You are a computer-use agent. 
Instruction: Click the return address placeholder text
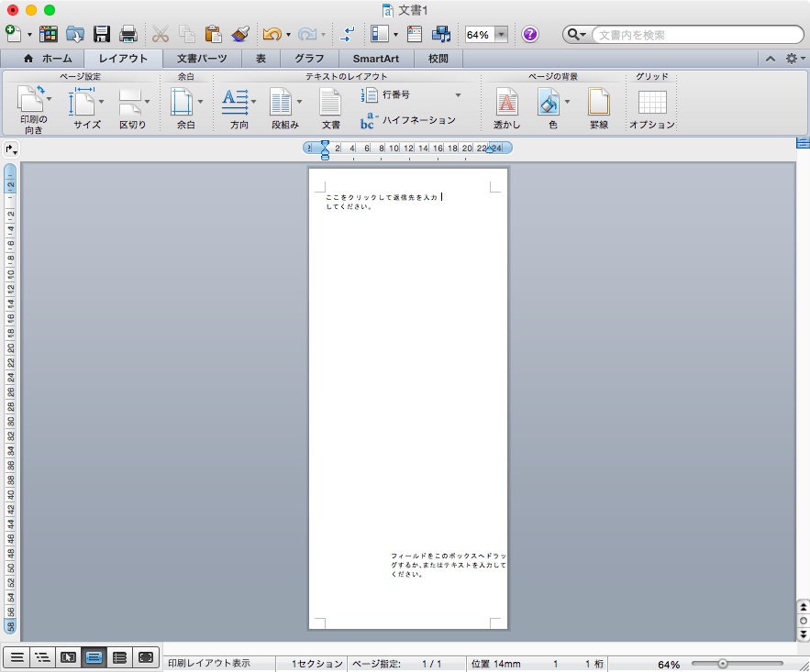382,202
